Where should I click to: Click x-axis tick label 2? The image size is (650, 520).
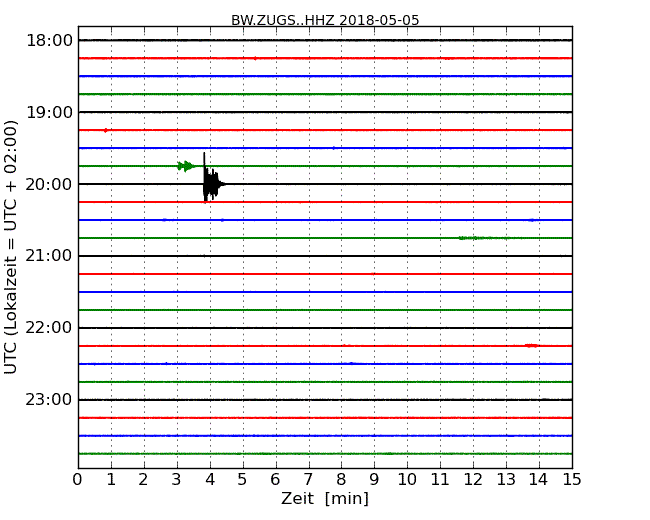(143, 480)
